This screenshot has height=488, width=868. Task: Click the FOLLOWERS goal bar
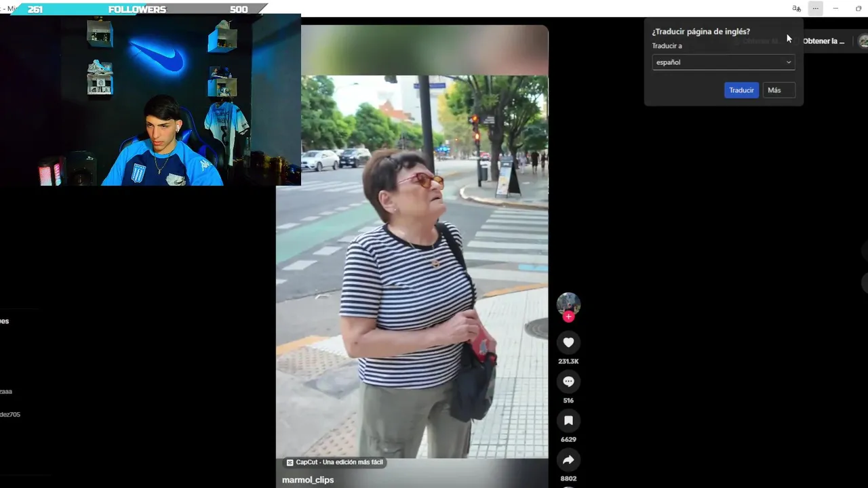pos(138,9)
